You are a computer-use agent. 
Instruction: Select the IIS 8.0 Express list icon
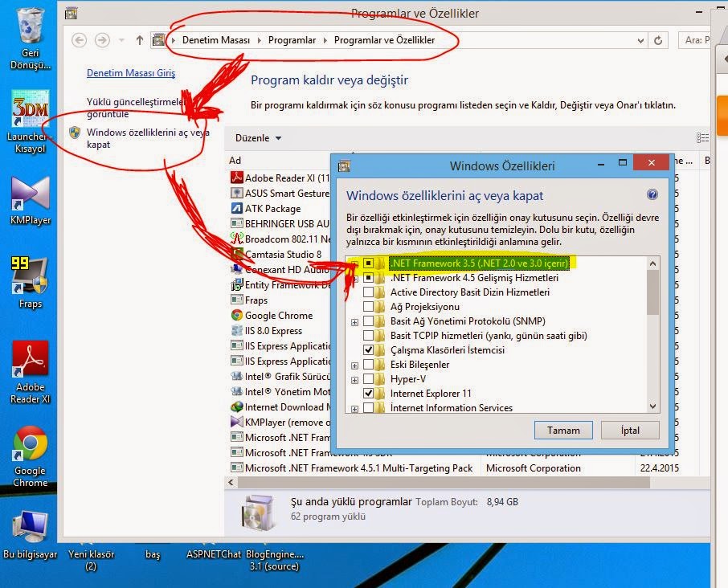click(x=237, y=330)
